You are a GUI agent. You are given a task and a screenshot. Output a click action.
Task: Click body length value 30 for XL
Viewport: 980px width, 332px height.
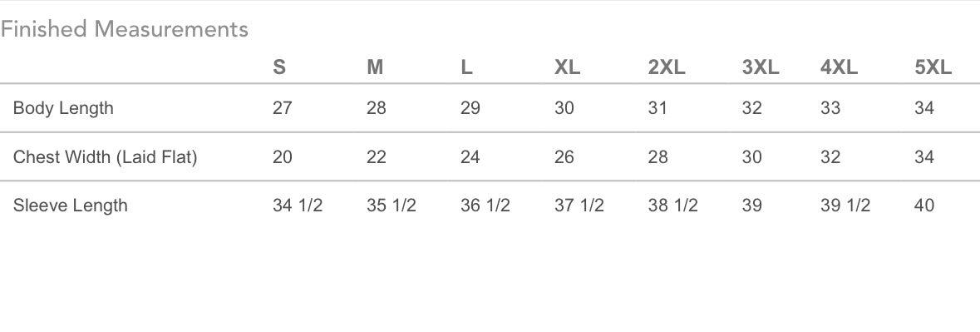[x=564, y=108]
